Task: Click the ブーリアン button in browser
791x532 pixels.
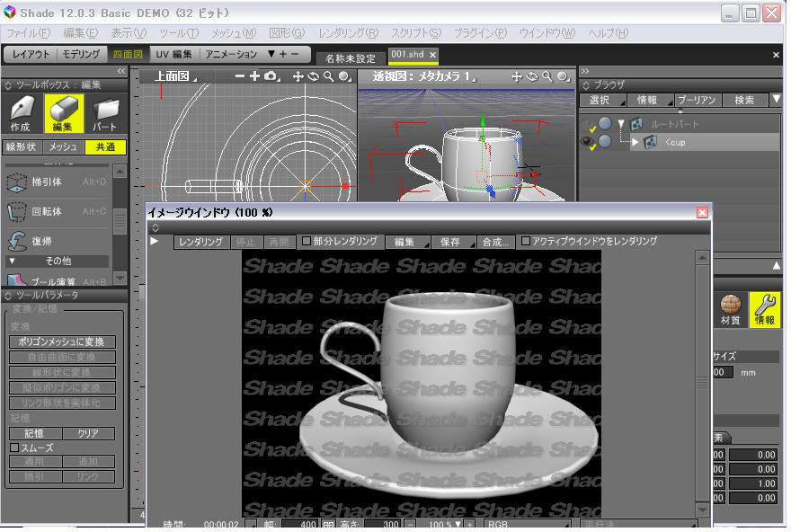Action: 697,100
